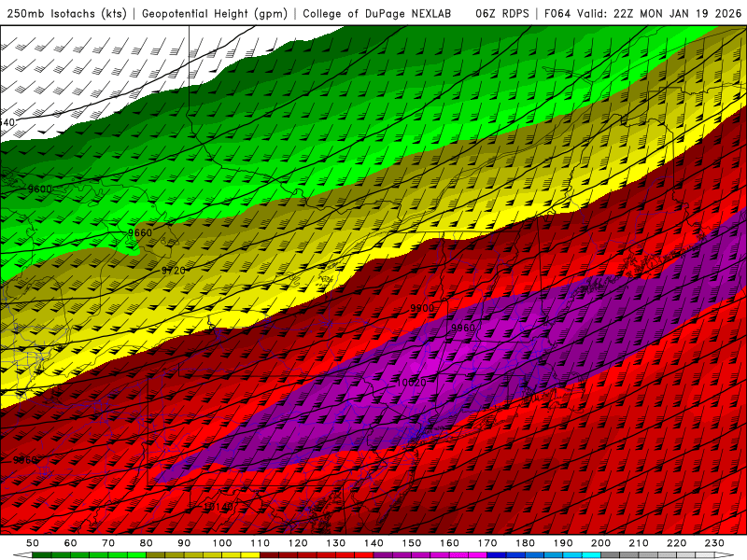Click the 'Valid: 22Z MON JAN 19 2026' text
The height and width of the screenshot is (560, 747).
(x=660, y=14)
